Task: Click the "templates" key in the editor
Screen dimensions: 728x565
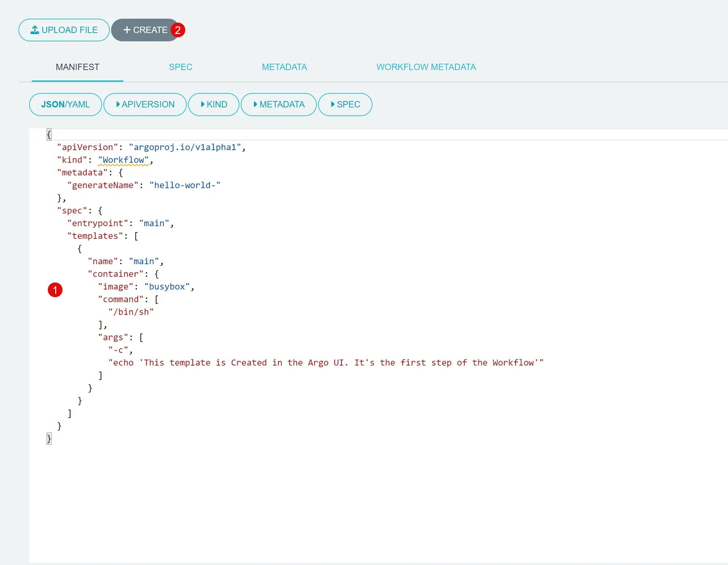Action: coord(95,236)
